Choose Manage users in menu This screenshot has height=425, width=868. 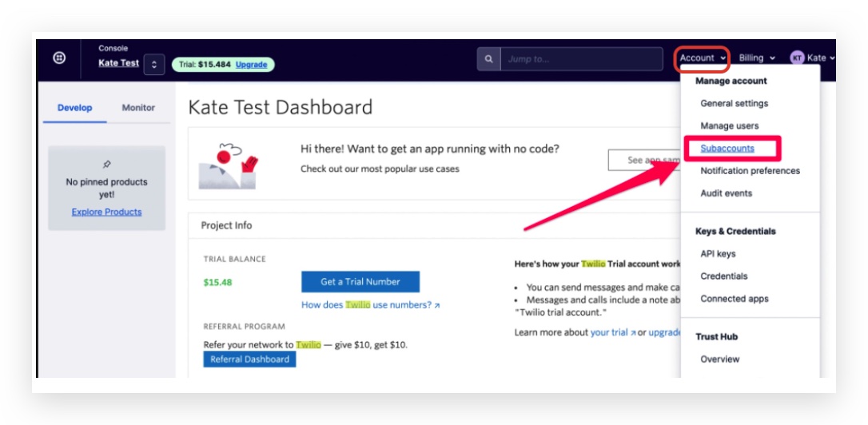coord(729,126)
